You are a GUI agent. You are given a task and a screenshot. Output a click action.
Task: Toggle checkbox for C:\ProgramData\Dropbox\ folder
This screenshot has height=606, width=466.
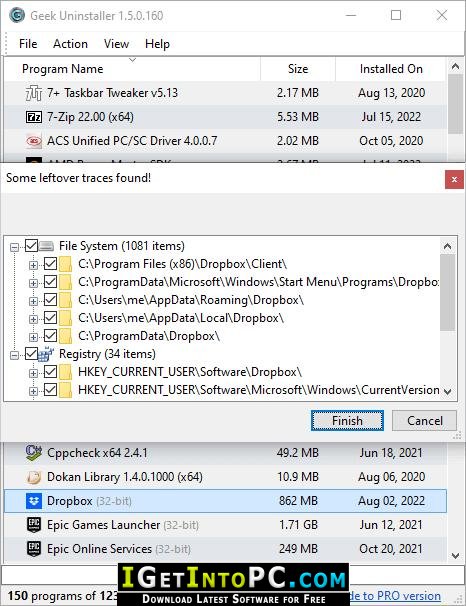tap(50, 335)
